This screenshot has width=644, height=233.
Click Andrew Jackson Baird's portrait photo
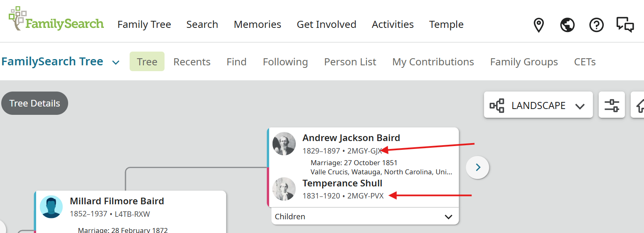(x=284, y=144)
